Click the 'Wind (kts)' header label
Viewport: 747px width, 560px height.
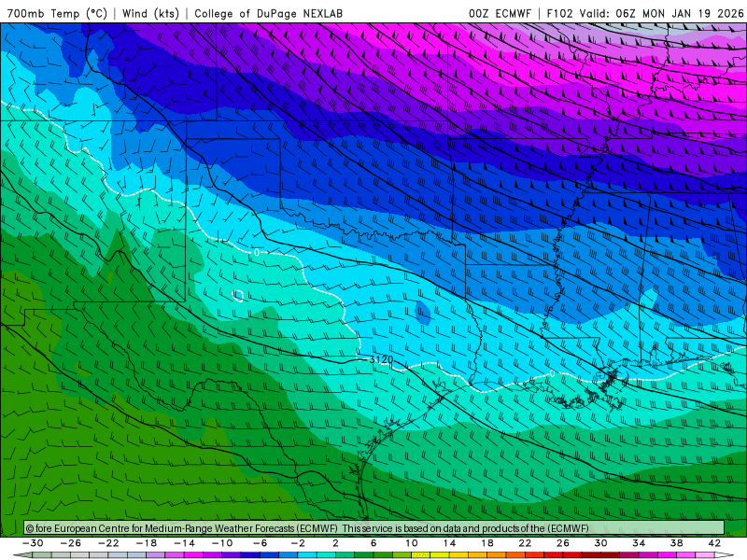(x=150, y=13)
